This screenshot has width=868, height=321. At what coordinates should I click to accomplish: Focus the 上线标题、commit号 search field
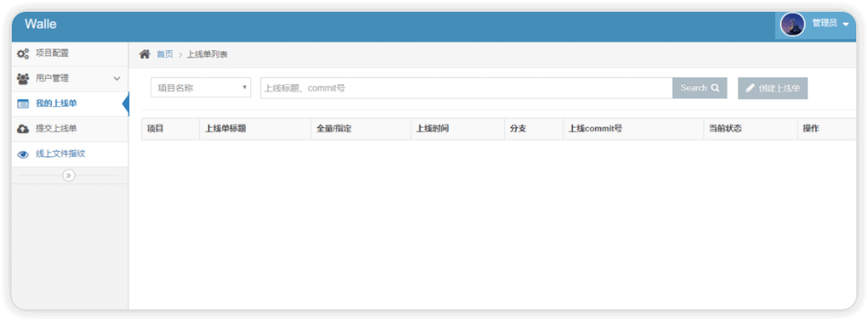tap(467, 88)
